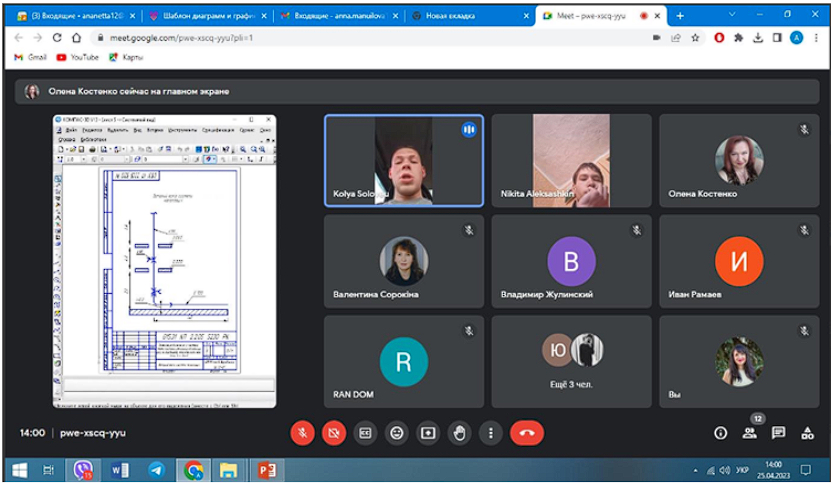Show hidden system tray icons

696,469
